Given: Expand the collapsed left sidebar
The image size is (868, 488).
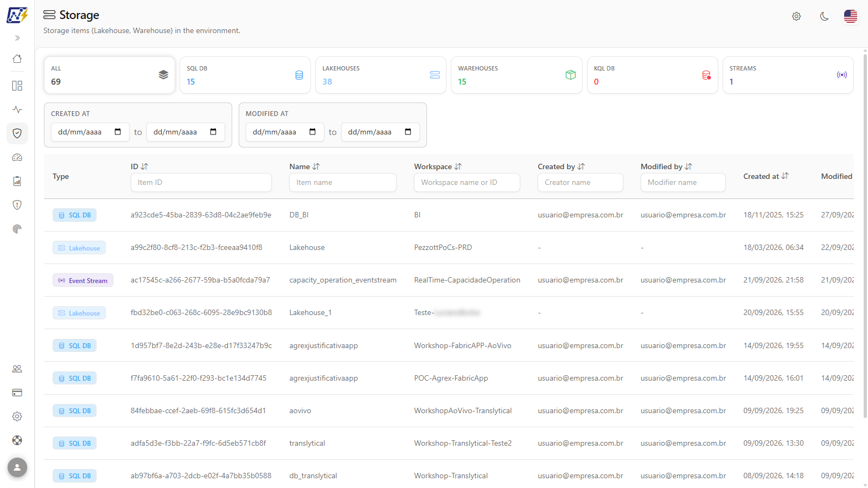Looking at the screenshot, I should (x=17, y=38).
